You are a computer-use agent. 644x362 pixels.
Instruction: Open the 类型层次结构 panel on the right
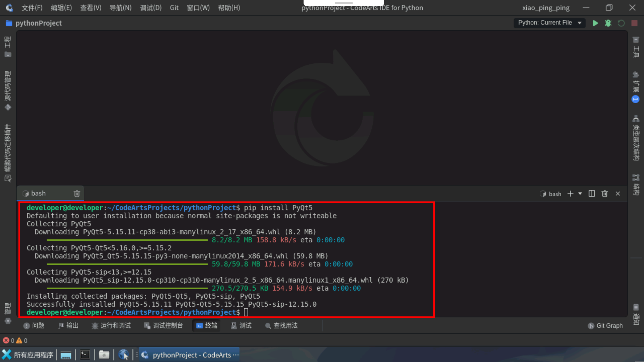(x=636, y=137)
